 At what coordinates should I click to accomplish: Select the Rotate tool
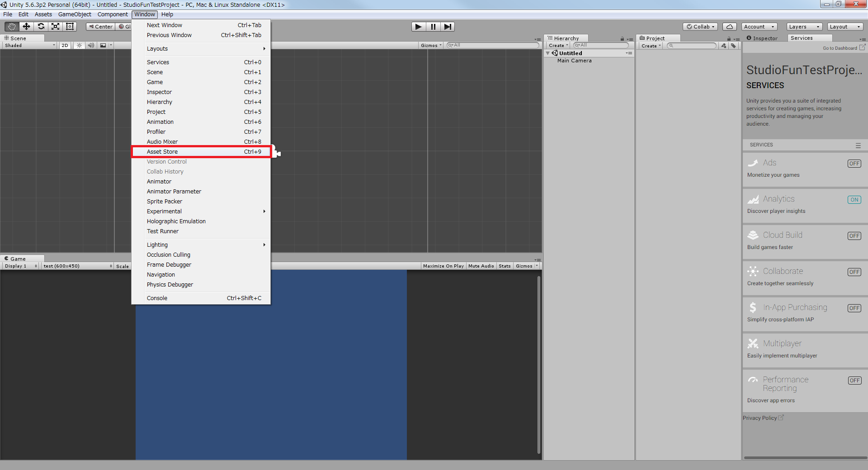(x=41, y=27)
